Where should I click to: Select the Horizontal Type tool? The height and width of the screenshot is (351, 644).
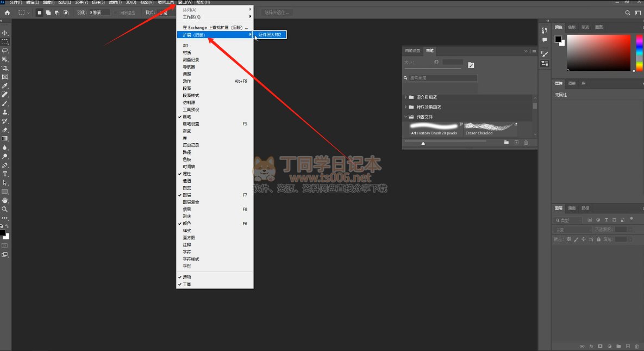[5, 174]
